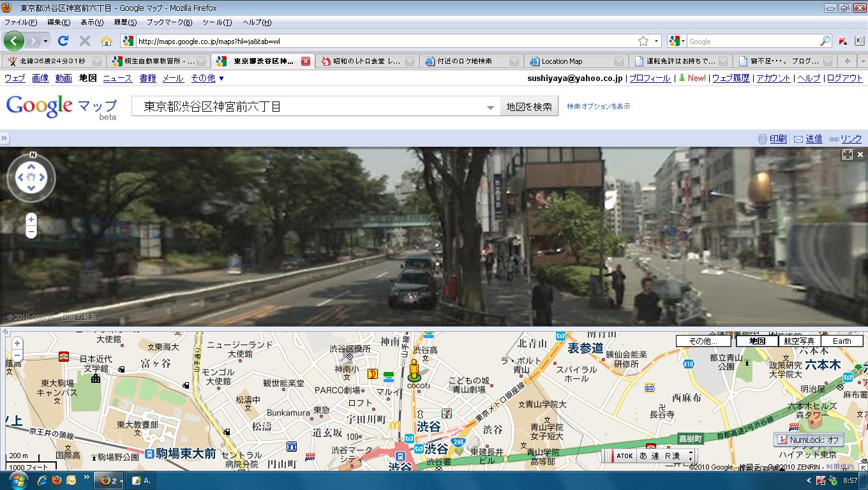Expand the left side panel arrows
This screenshot has width=868, height=490.
point(4,138)
